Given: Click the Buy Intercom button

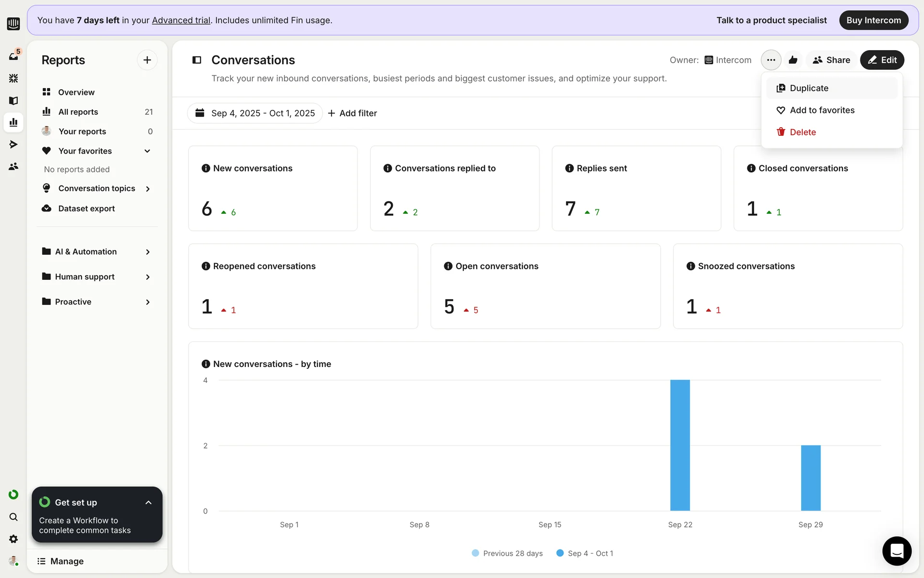Looking at the screenshot, I should (873, 20).
